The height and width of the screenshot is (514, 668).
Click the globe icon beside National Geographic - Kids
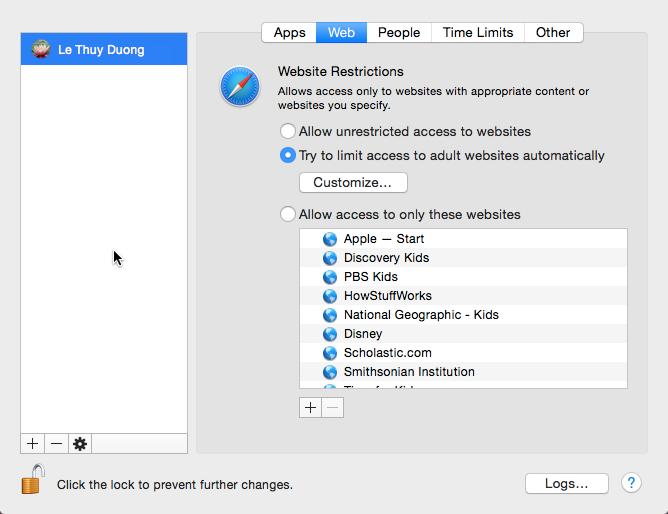[x=330, y=315]
